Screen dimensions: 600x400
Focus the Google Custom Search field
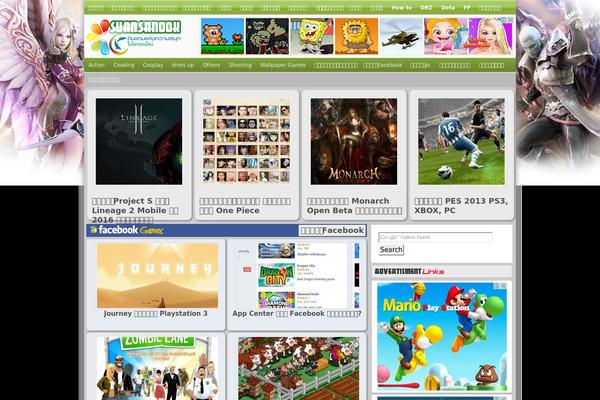[x=435, y=237]
